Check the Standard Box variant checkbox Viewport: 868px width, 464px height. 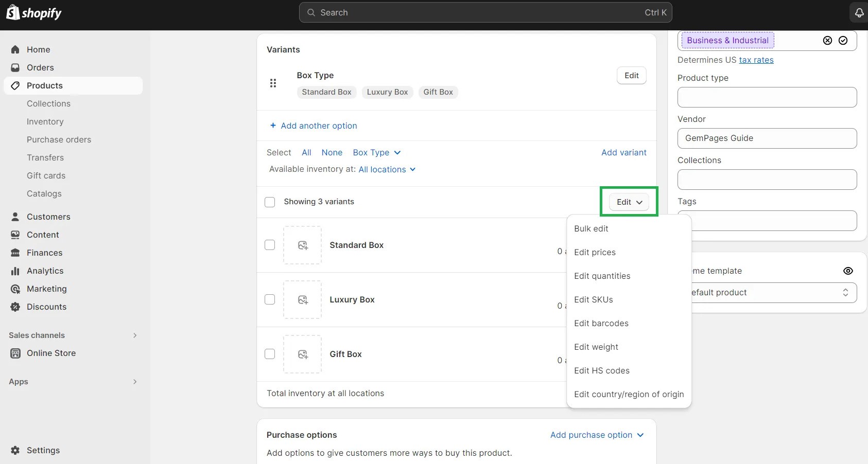[270, 245]
